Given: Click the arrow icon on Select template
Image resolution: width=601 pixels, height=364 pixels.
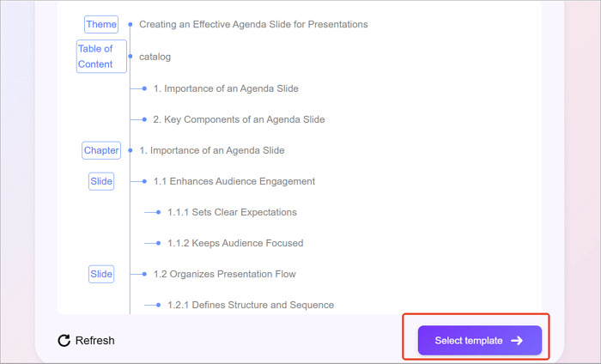Looking at the screenshot, I should pyautogui.click(x=517, y=341).
